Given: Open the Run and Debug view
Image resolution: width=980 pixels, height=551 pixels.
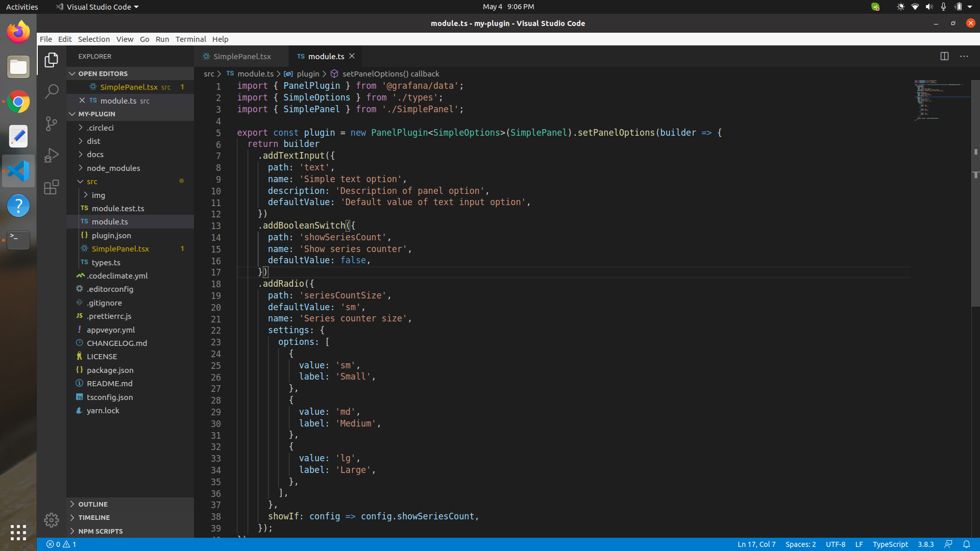Looking at the screenshot, I should 51,155.
